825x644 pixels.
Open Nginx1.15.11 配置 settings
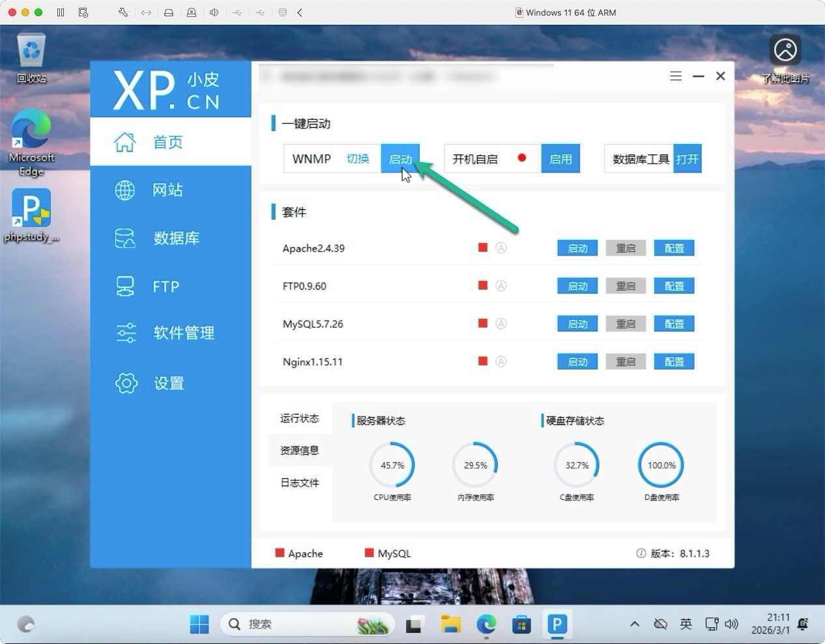[674, 361]
